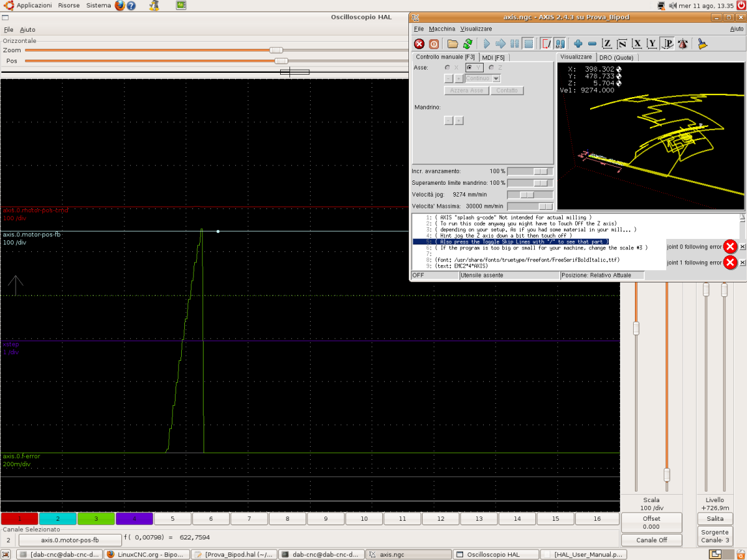Click the Canale Off button
Screen dimensions: 747x560
tap(651, 540)
